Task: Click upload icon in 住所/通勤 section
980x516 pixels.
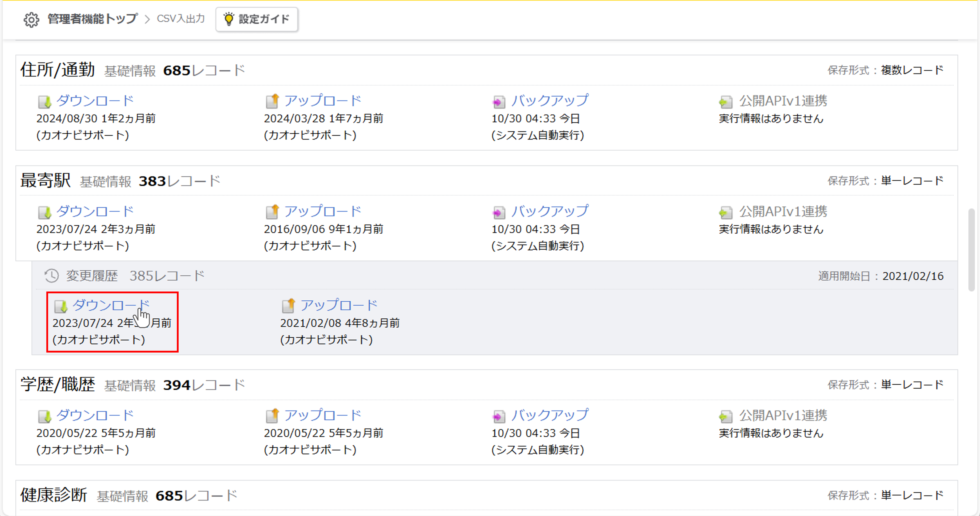Action: point(272,101)
